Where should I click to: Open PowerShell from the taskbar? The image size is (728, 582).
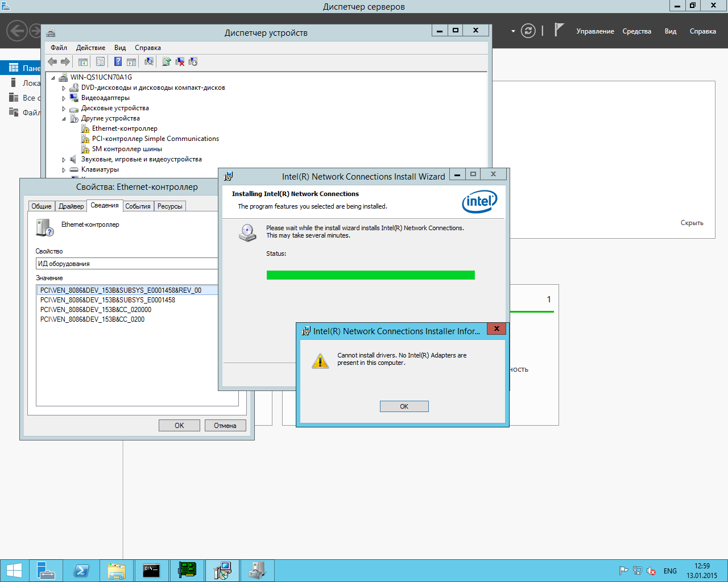(x=81, y=571)
